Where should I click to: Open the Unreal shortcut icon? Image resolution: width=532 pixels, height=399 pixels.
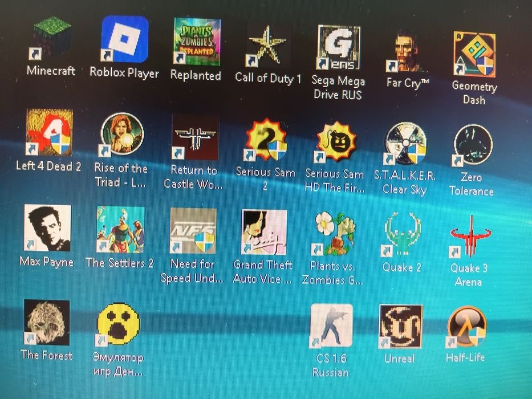(400, 327)
